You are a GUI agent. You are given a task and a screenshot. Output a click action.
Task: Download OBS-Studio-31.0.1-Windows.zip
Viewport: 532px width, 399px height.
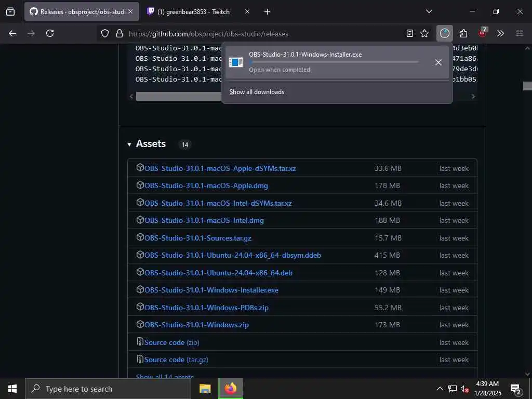tap(196, 325)
